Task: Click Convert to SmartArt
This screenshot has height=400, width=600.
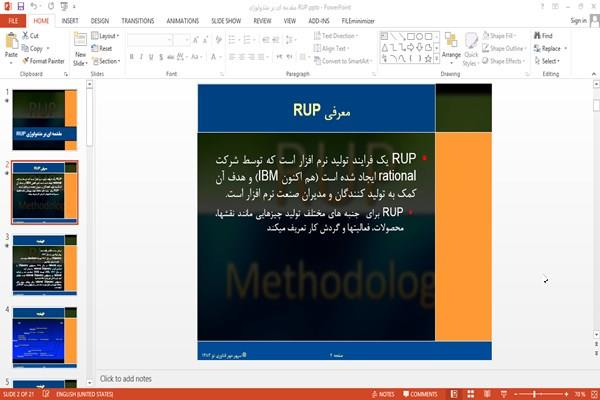Action: tap(342, 61)
